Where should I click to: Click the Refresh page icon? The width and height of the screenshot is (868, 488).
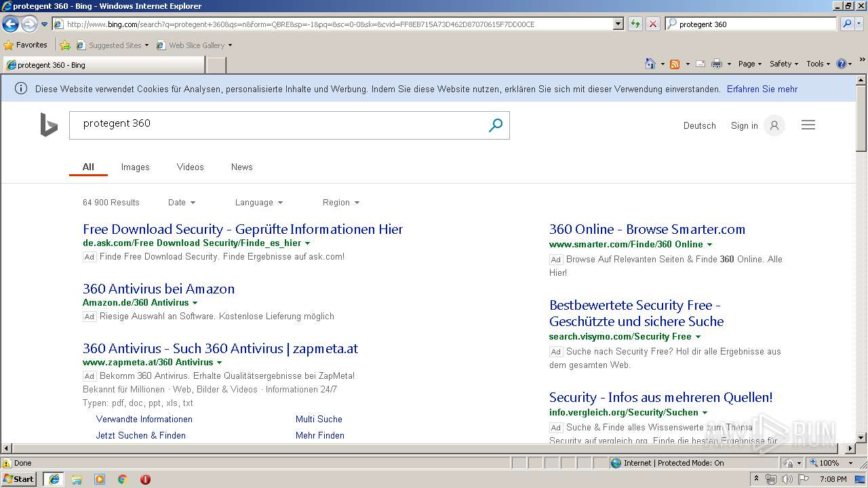635,24
